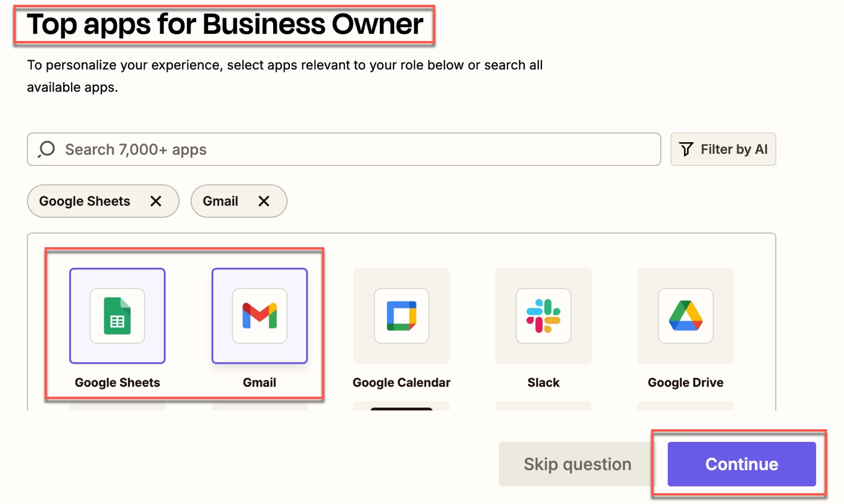This screenshot has width=844, height=504.
Task: Click the Skip question button
Action: pyautogui.click(x=578, y=464)
